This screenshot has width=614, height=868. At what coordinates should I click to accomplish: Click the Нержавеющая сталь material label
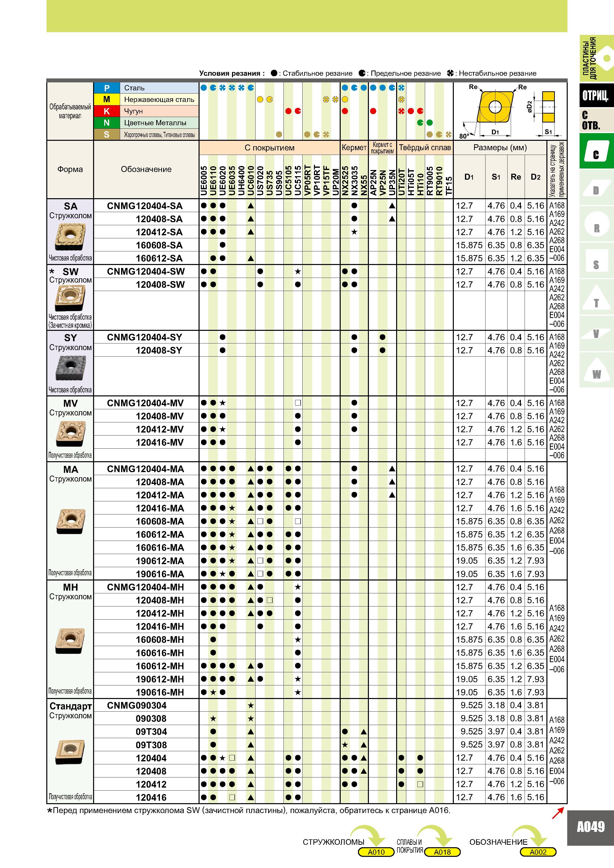159,100
